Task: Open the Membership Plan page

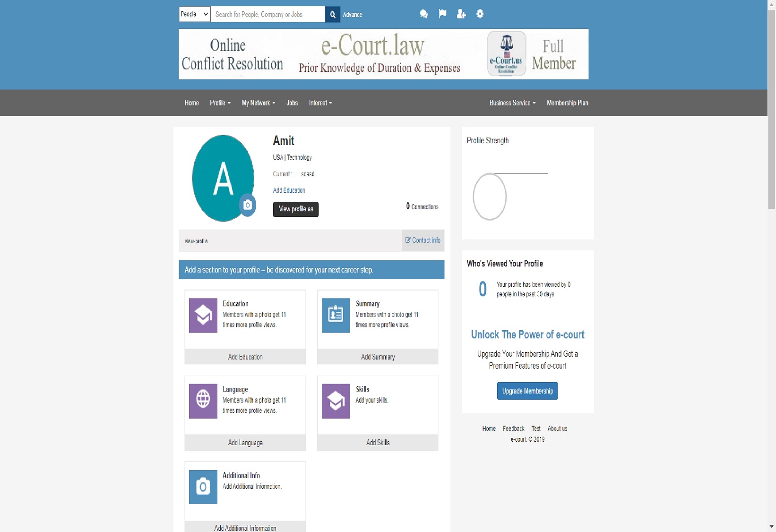Action: point(567,103)
